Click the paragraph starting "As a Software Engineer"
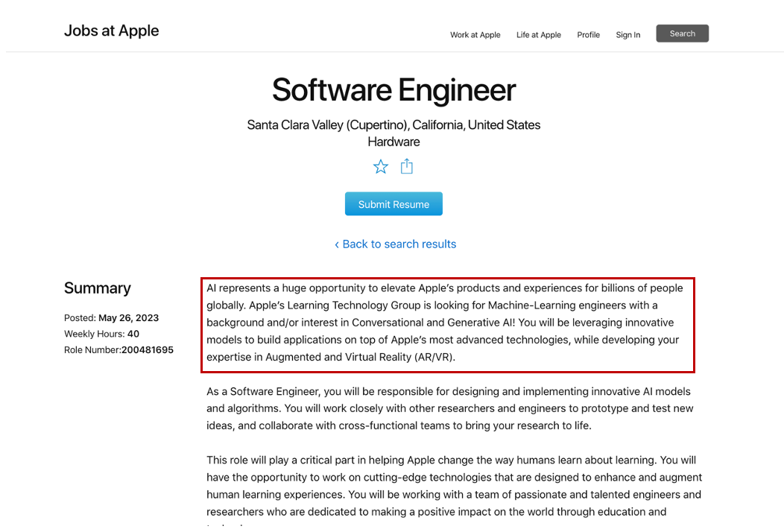This screenshot has height=532, width=784. click(450, 408)
